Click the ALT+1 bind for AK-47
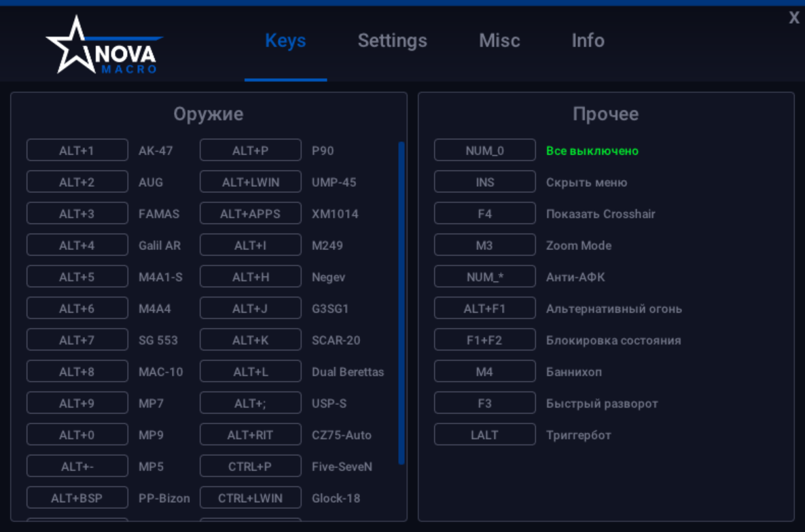805x532 pixels. pos(76,151)
